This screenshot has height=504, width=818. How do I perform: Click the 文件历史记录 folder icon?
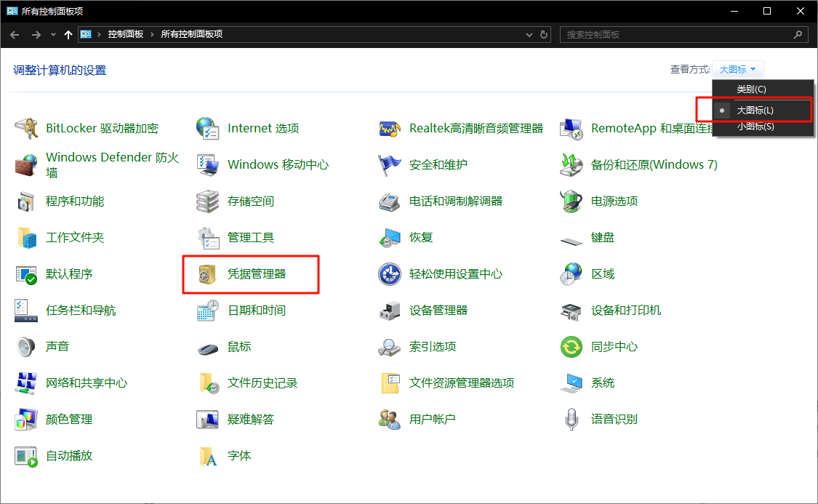(x=209, y=383)
